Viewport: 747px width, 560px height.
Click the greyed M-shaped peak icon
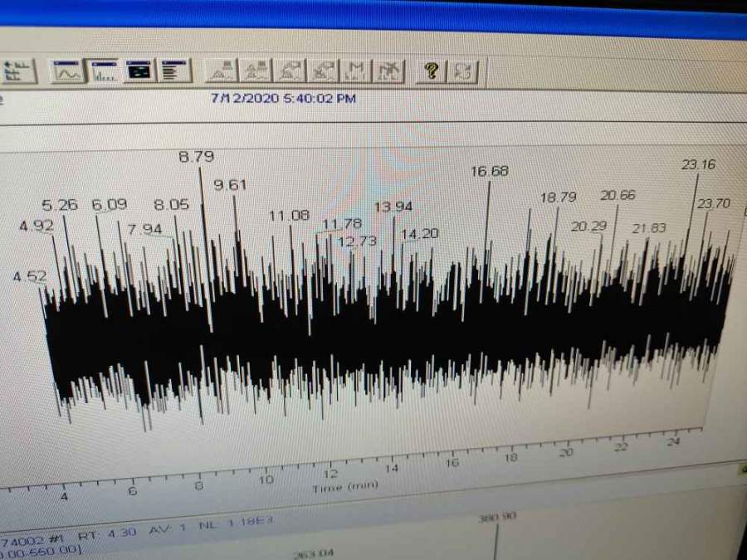pos(356,71)
